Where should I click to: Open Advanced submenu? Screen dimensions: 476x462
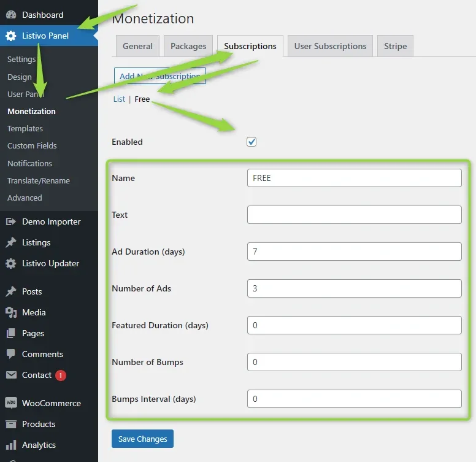(25, 198)
